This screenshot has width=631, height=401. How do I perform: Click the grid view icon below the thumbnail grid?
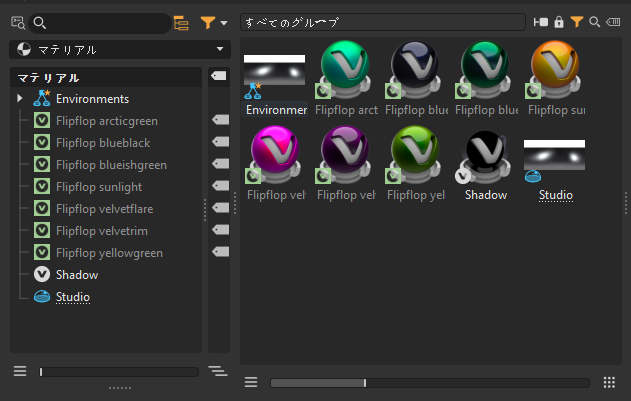[x=609, y=382]
